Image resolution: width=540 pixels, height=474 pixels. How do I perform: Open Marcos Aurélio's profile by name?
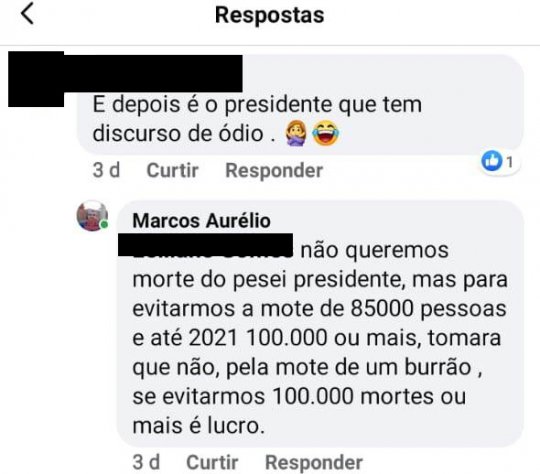[201, 220]
